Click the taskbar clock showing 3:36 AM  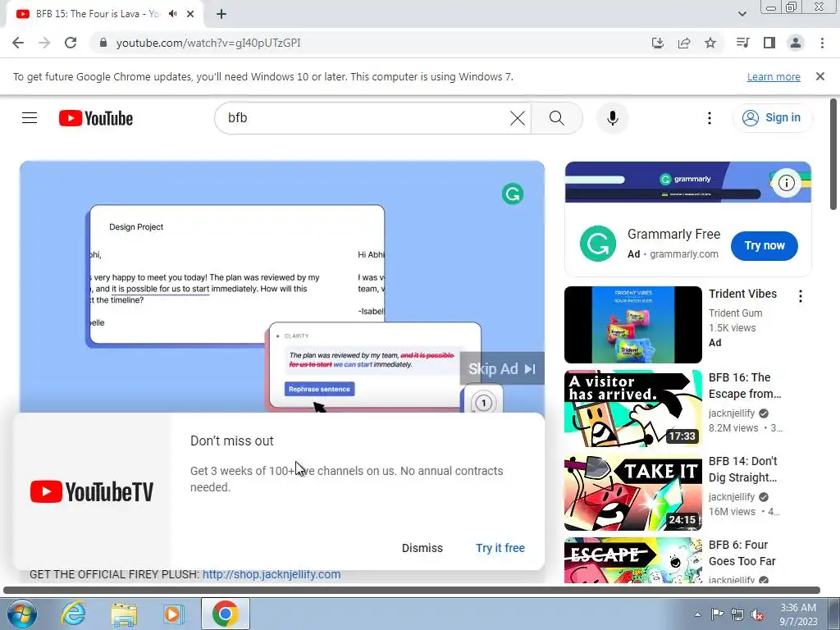coord(798,614)
